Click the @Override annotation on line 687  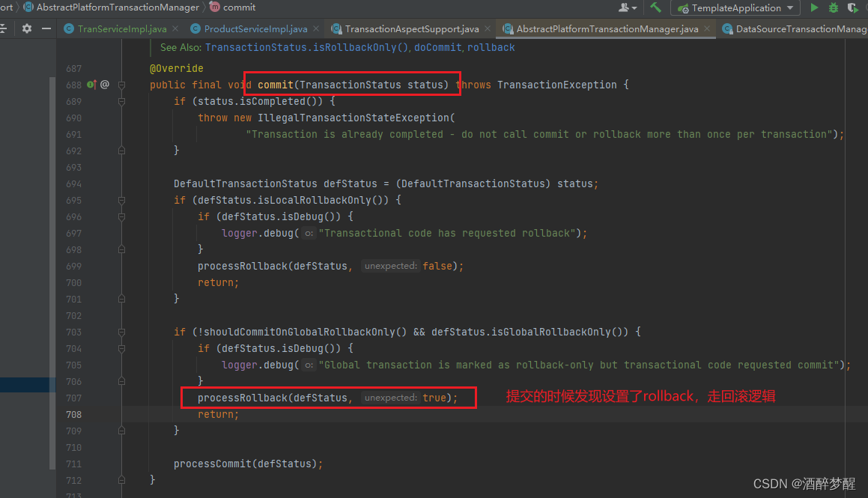(x=177, y=69)
